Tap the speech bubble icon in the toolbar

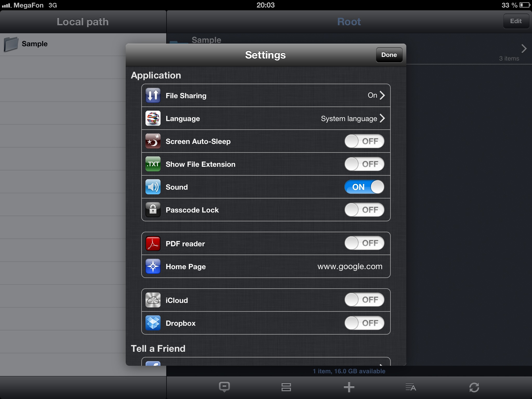point(224,387)
